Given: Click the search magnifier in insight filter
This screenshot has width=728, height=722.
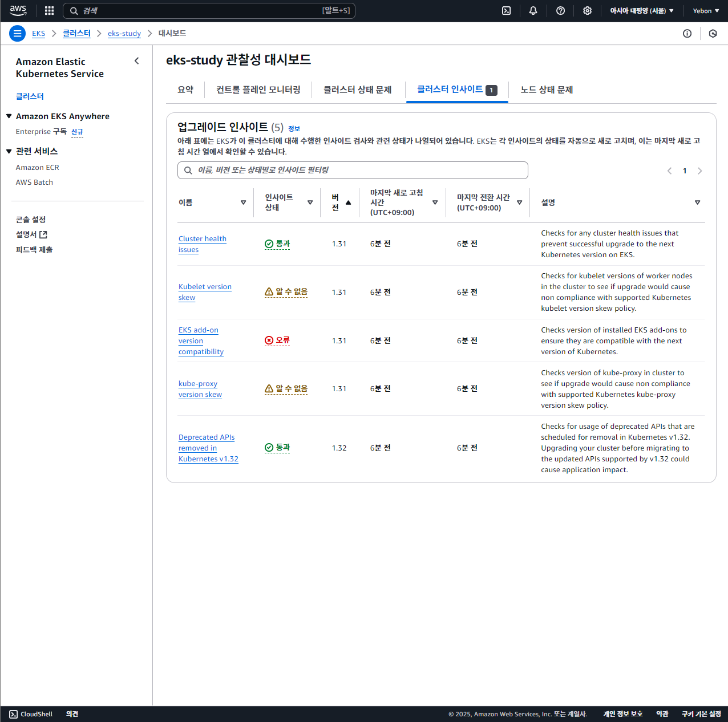Looking at the screenshot, I should pyautogui.click(x=188, y=171).
